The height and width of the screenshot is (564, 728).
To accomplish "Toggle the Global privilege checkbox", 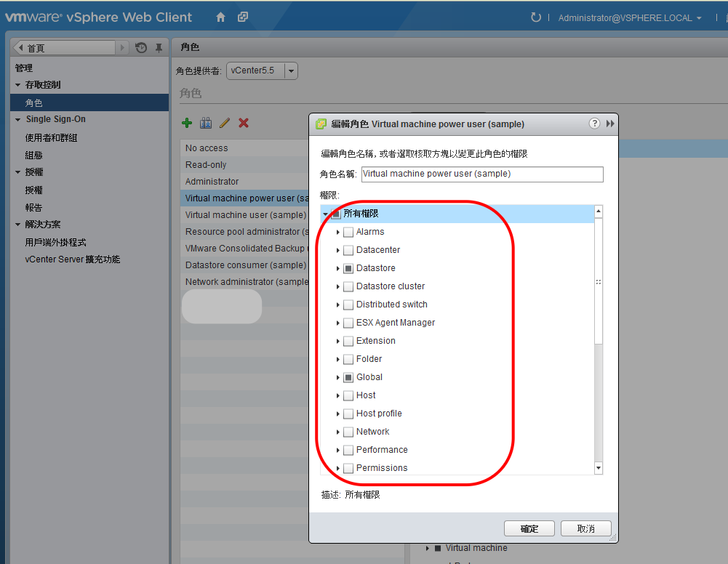I will coord(348,377).
